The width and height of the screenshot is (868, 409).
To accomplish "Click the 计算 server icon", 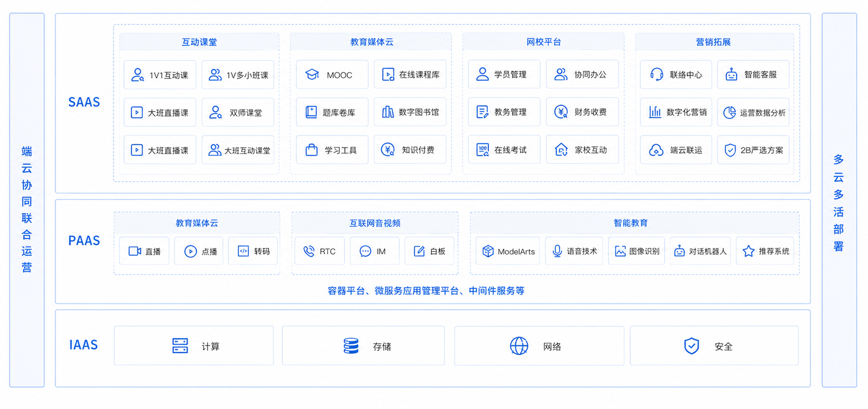I will (180, 346).
